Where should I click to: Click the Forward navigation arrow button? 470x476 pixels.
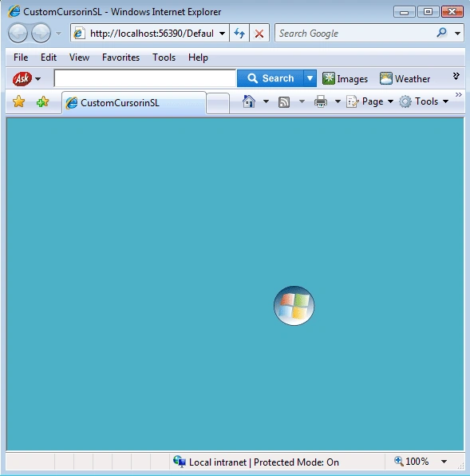click(41, 33)
